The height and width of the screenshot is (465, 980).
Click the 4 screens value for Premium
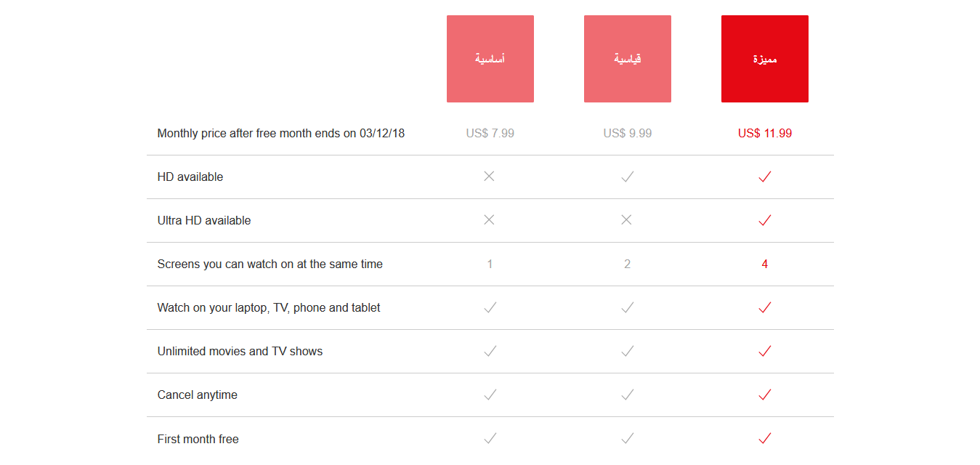click(x=764, y=264)
